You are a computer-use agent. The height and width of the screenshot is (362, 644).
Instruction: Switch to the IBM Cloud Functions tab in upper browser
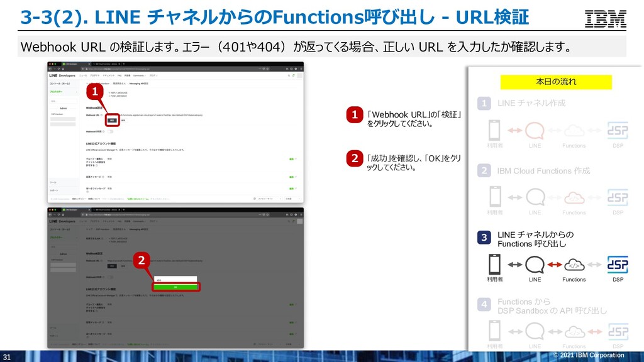[x=106, y=64]
